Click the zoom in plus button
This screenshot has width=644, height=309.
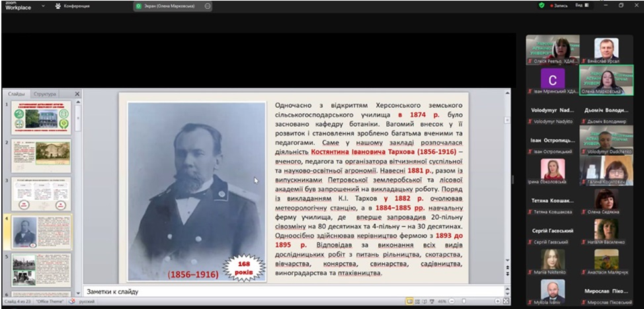tap(497, 302)
